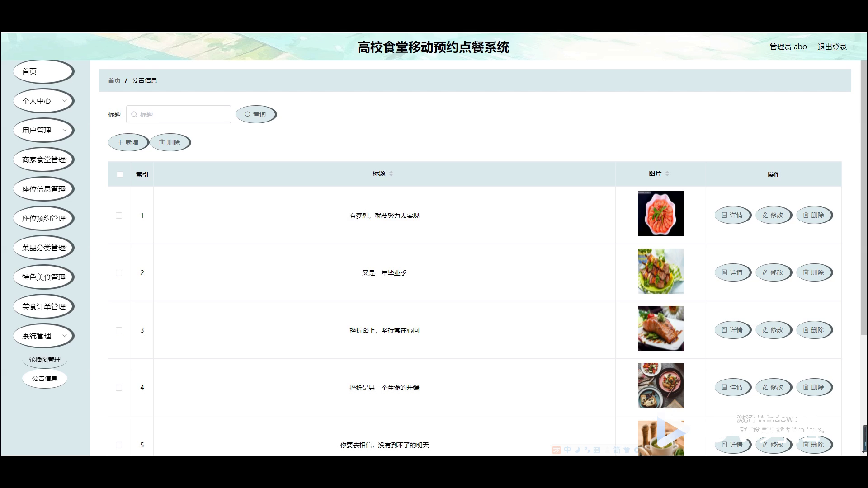Click 删除 for 挫折路上，坚持常在心间
The image size is (868, 488).
(814, 330)
